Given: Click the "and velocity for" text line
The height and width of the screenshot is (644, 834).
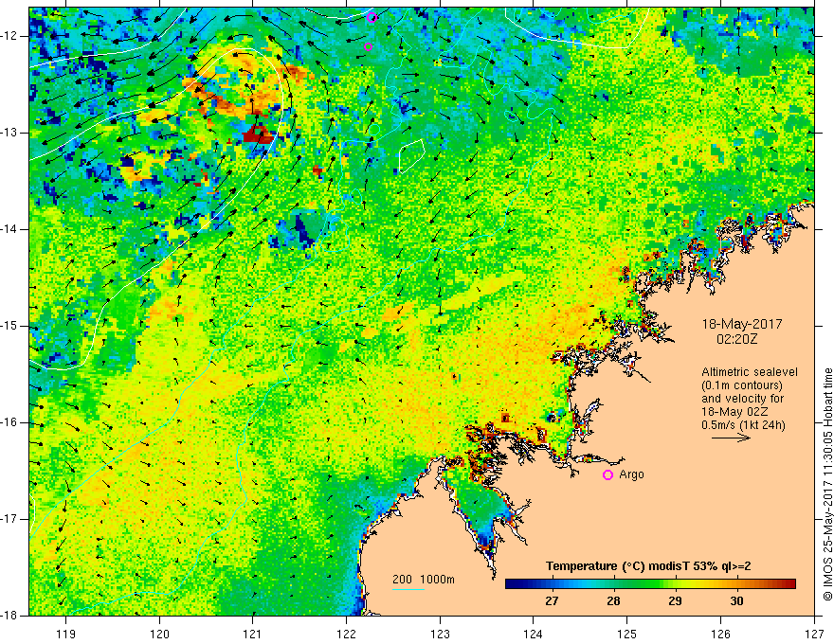Looking at the screenshot, I should point(742,399).
